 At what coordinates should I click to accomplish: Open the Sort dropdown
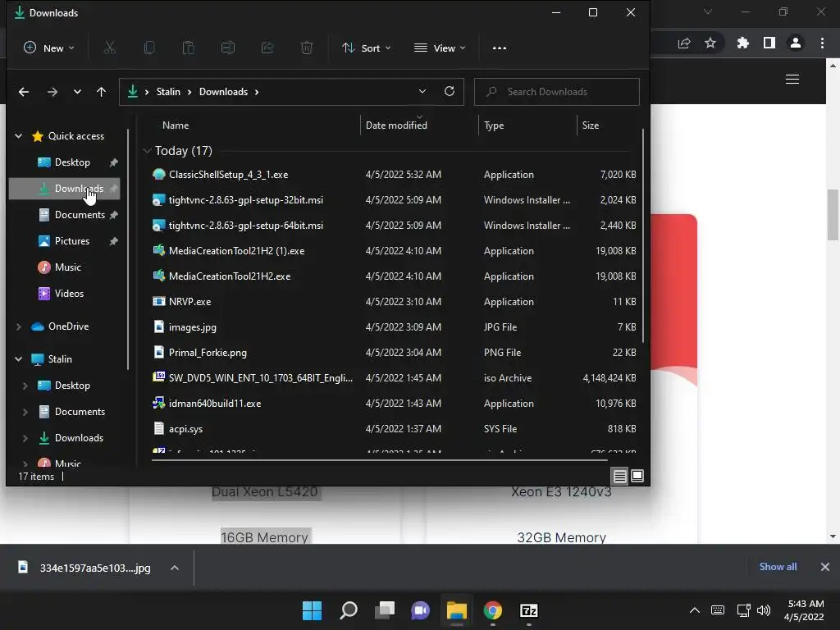click(367, 48)
